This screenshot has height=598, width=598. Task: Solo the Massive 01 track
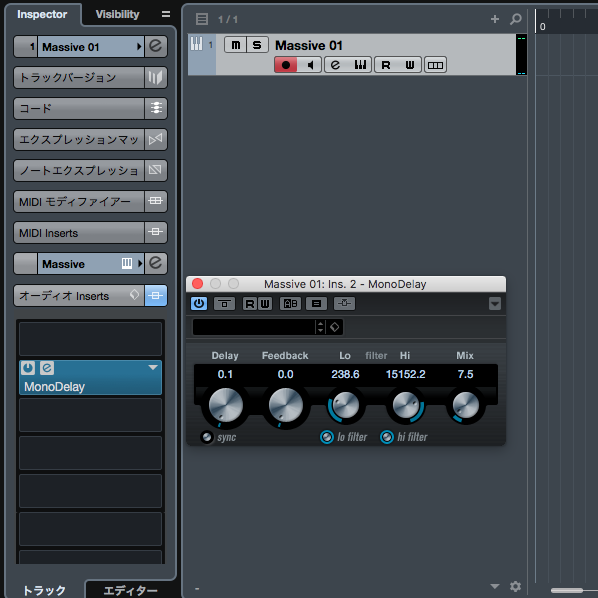pos(257,45)
